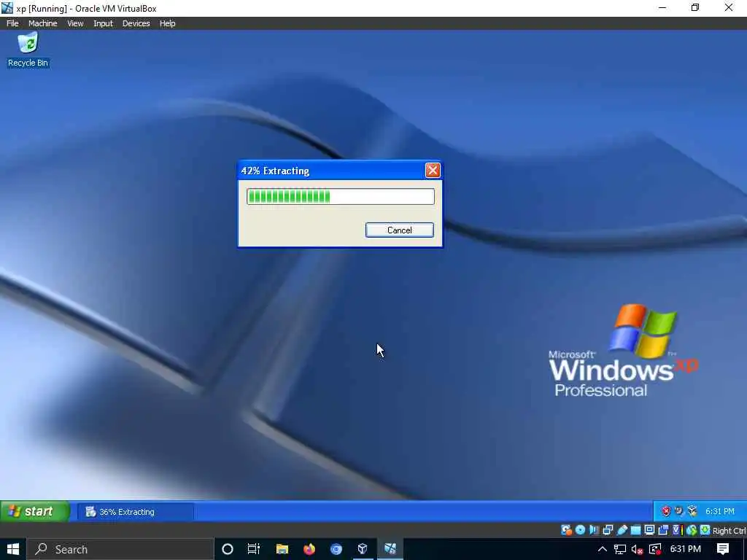Click the running xp VM taskbar icon
The height and width of the screenshot is (560, 747).
coord(390,549)
